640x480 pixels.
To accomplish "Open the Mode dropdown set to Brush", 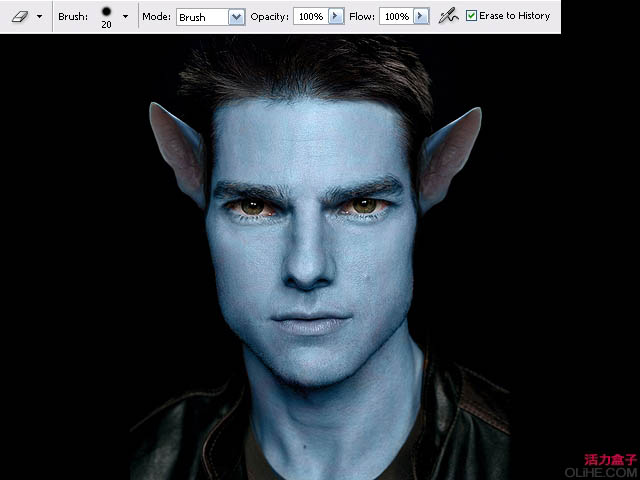I will click(236, 17).
